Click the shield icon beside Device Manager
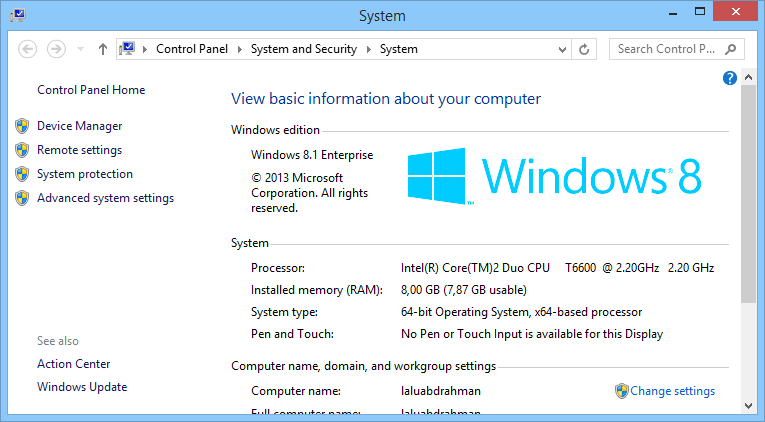 (x=22, y=126)
